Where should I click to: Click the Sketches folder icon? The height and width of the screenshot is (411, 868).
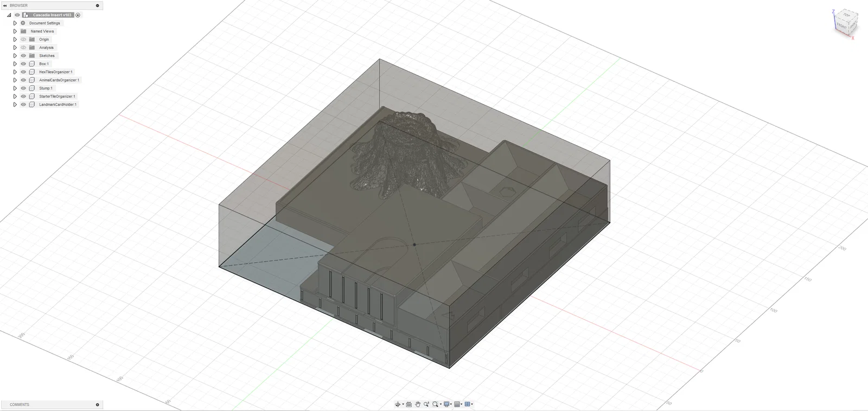point(32,56)
